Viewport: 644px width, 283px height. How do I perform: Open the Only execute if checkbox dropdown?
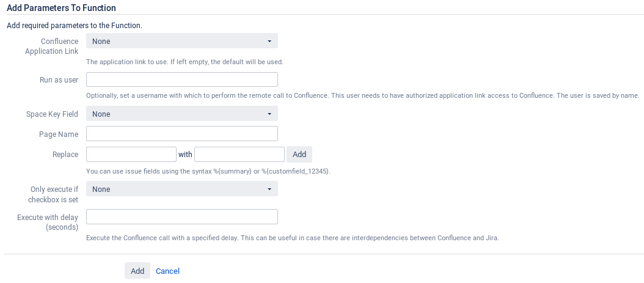(x=182, y=189)
